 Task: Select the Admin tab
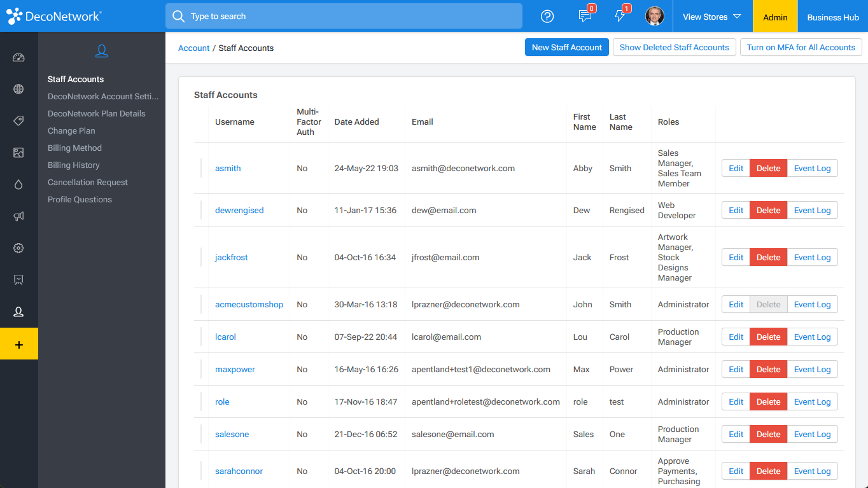pyautogui.click(x=774, y=16)
